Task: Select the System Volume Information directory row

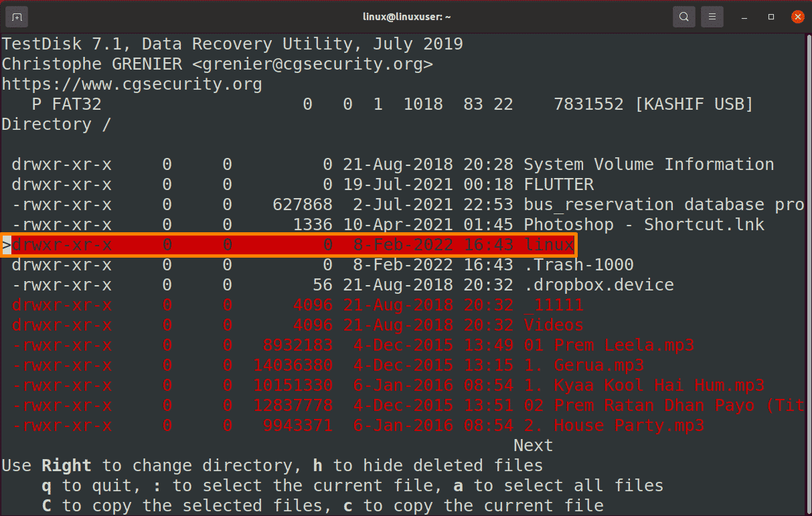Action: [x=393, y=165]
